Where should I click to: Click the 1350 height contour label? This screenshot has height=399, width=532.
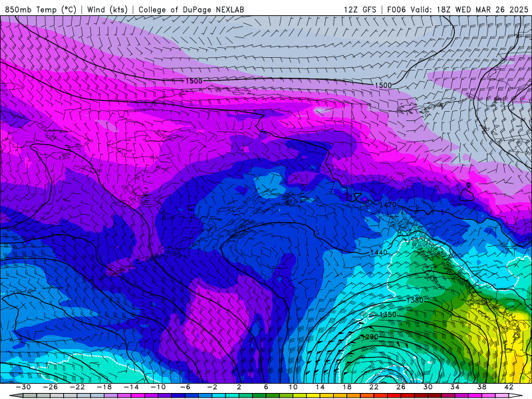pyautogui.click(x=388, y=315)
